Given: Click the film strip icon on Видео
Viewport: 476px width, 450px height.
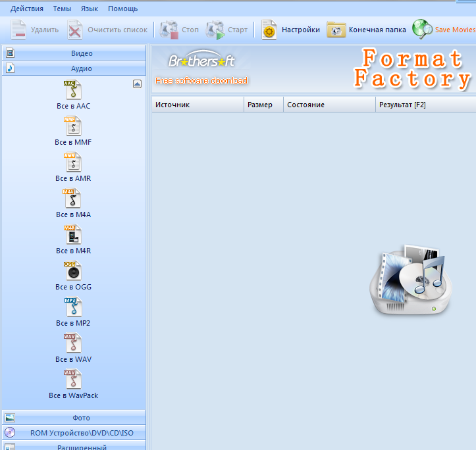Looking at the screenshot, I should (10, 53).
